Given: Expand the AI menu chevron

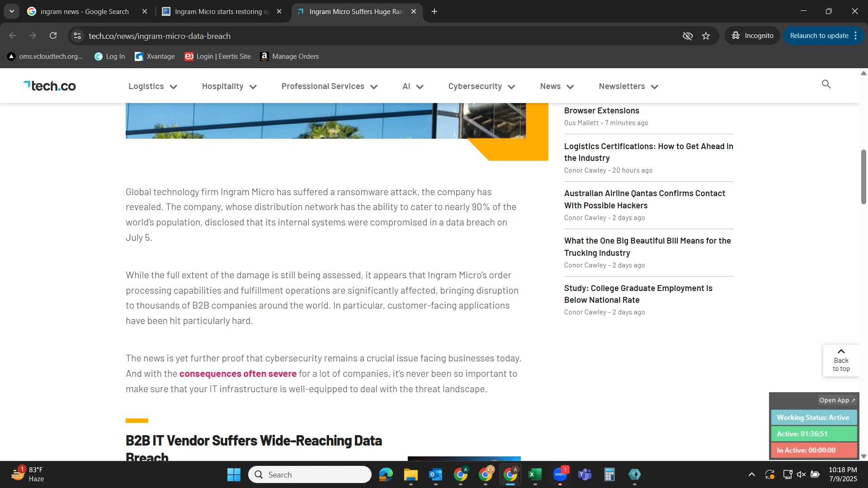Looking at the screenshot, I should [x=420, y=87].
